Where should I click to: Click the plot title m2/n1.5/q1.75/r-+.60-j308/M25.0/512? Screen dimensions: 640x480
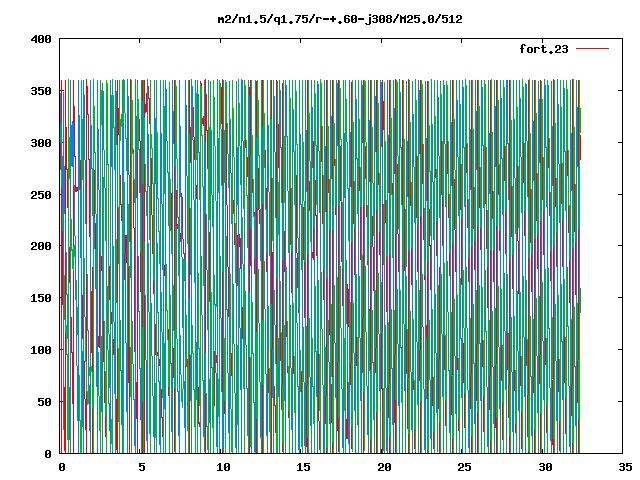pos(340,19)
